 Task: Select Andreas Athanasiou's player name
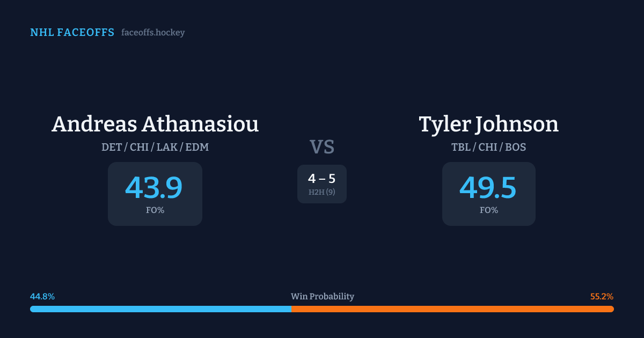point(155,124)
